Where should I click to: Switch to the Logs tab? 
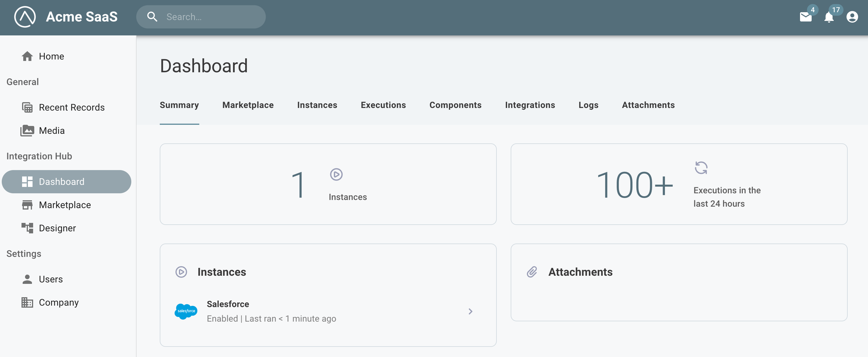pyautogui.click(x=588, y=105)
